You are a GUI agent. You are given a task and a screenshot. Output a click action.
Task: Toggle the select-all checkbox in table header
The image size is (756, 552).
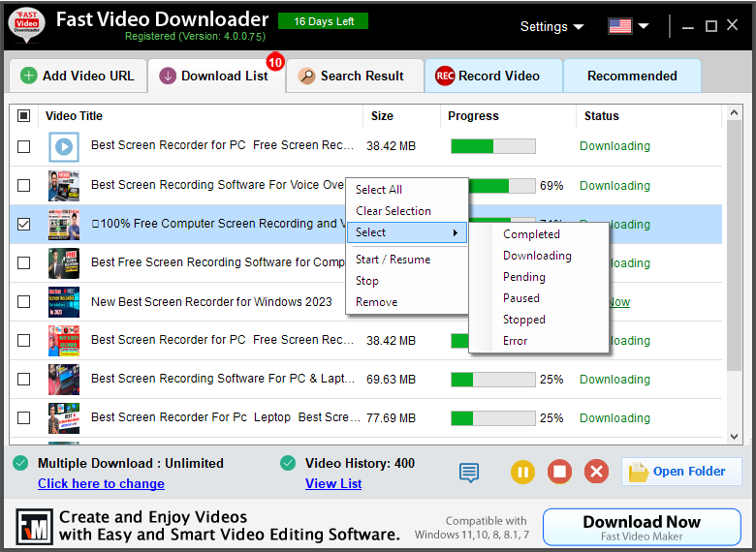point(24,116)
